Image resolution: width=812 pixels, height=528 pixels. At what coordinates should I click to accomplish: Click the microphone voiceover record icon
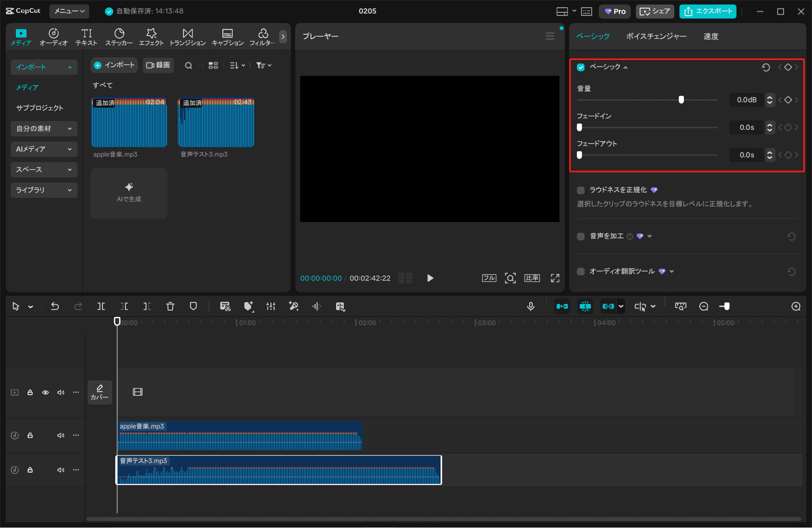[x=531, y=307]
